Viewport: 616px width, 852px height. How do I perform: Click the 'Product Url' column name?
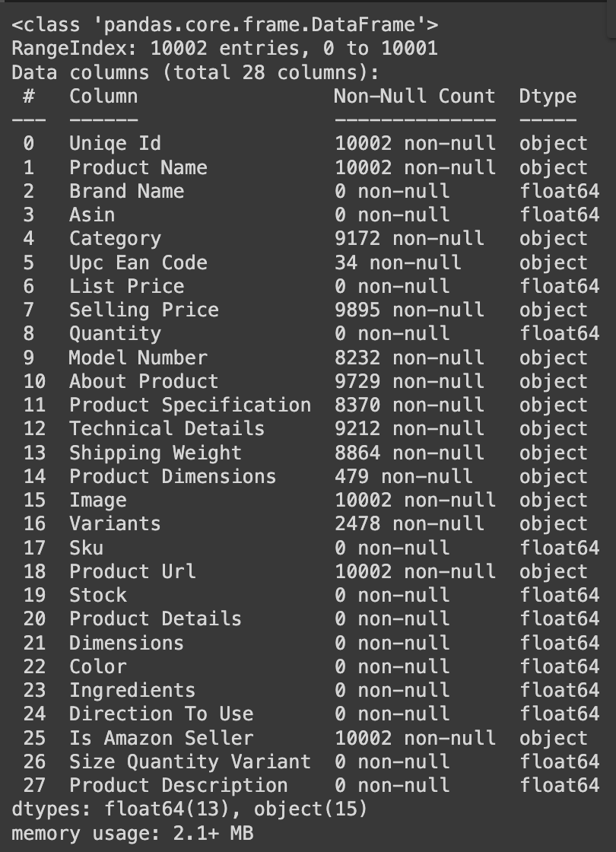click(x=132, y=571)
